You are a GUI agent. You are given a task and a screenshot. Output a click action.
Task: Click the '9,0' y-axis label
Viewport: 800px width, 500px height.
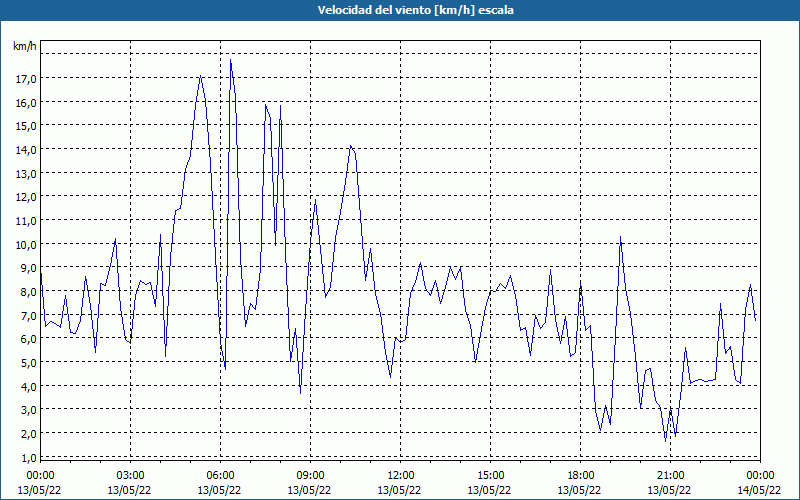[29, 268]
